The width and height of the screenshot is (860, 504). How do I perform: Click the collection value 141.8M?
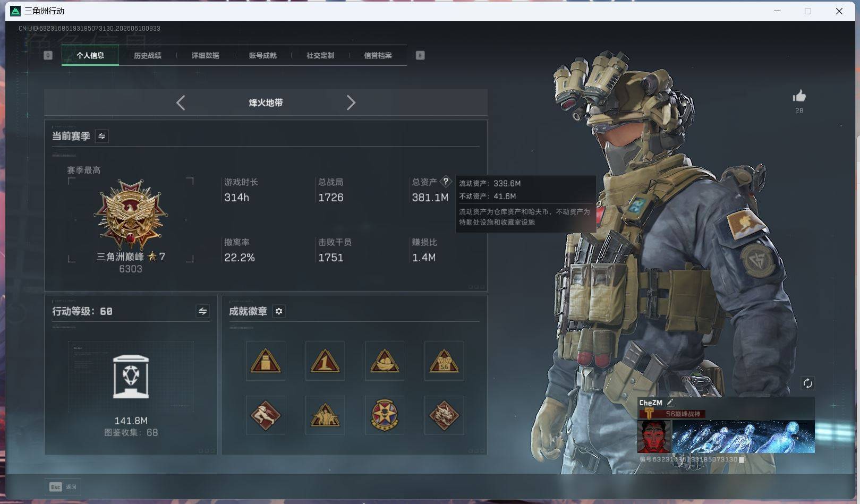pos(131,421)
